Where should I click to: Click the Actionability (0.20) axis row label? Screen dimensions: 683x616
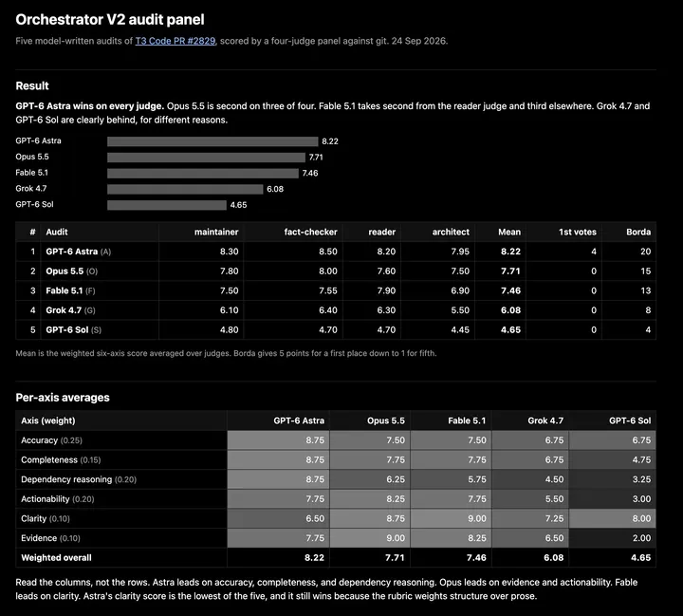point(58,499)
